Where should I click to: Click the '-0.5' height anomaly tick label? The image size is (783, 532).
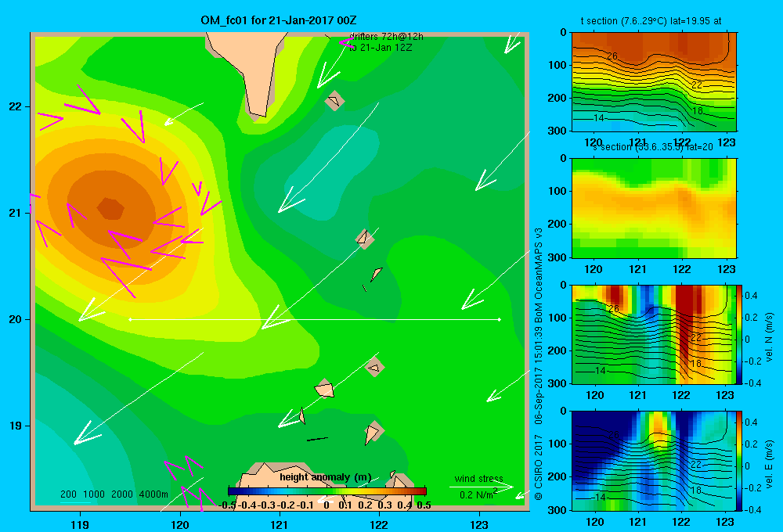227,505
